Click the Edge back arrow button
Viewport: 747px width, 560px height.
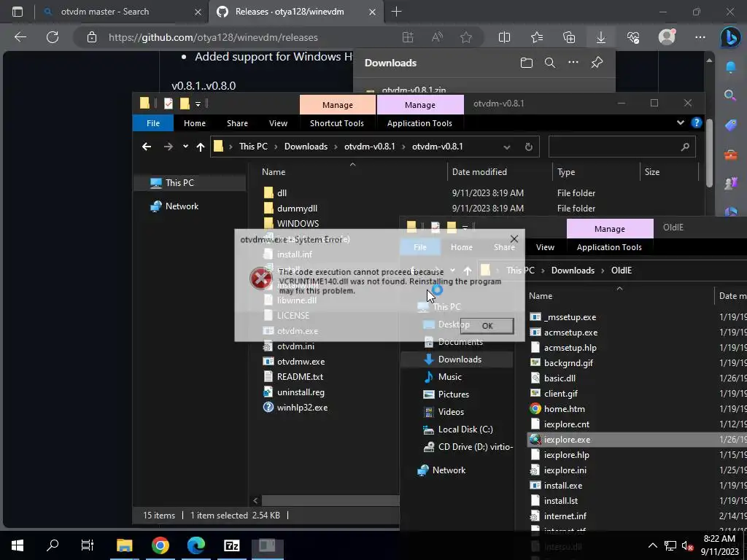click(20, 37)
